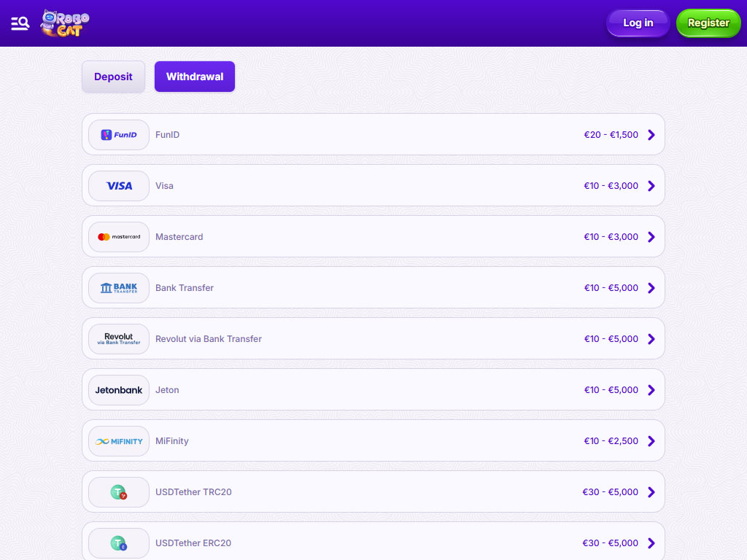Expand the Visa row arrow
Image resolution: width=747 pixels, height=560 pixels.
[651, 186]
